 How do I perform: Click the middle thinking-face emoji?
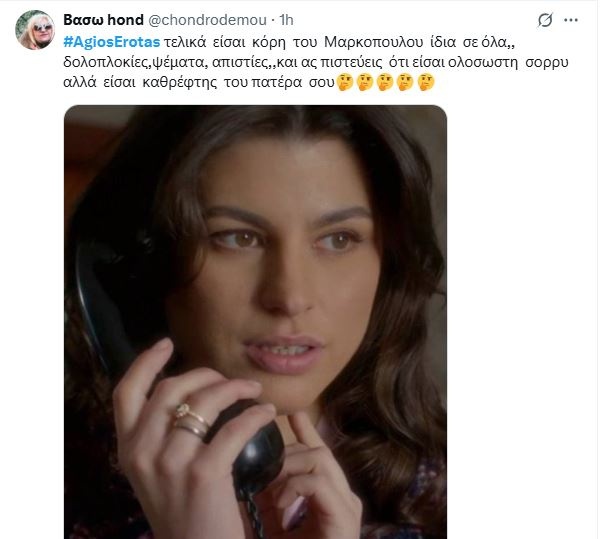tap(385, 83)
